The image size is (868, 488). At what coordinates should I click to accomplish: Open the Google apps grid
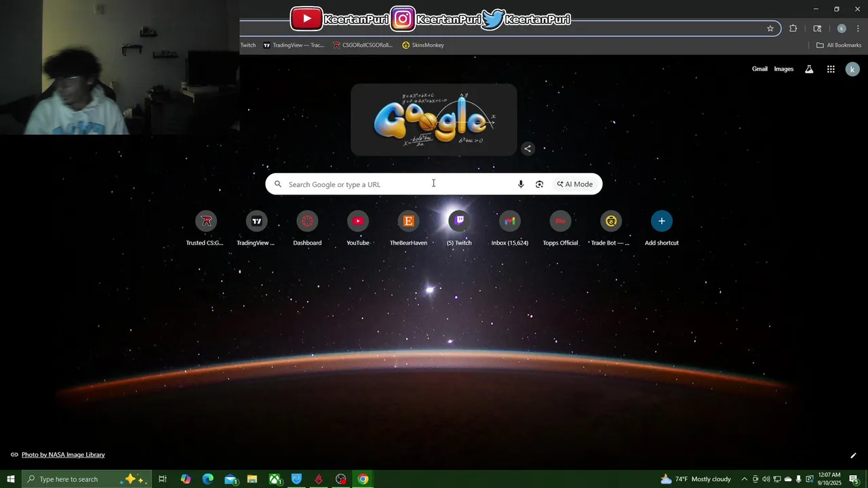coord(831,69)
